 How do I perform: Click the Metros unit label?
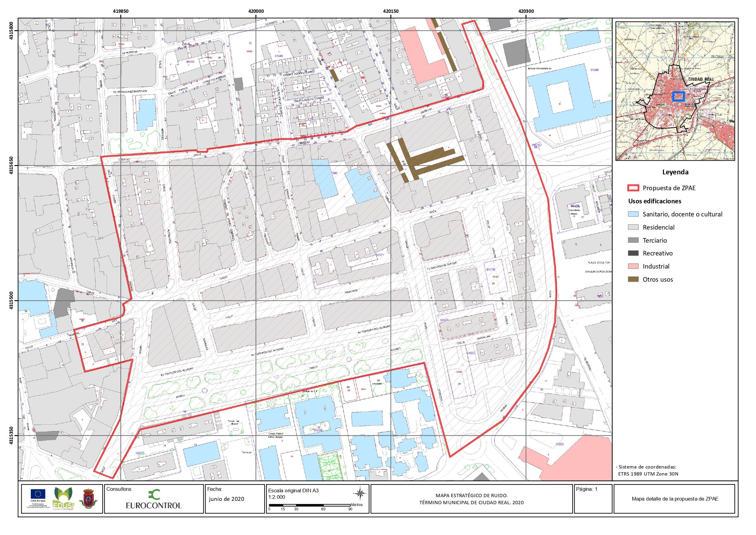(357, 505)
